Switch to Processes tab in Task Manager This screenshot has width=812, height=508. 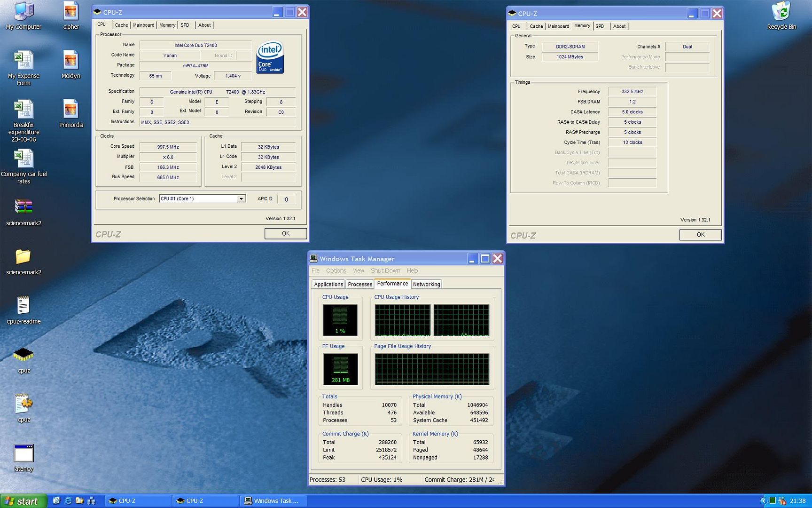tap(360, 284)
